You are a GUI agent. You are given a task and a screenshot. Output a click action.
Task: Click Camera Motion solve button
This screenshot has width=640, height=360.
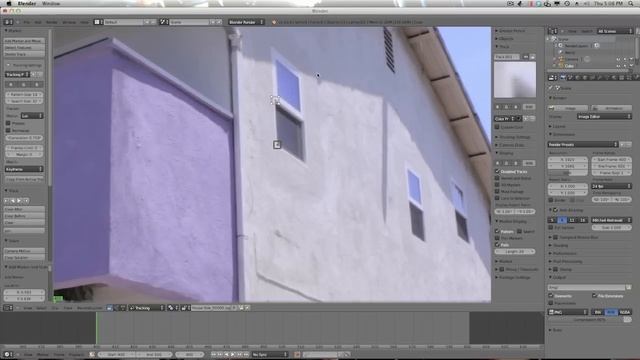(24, 251)
